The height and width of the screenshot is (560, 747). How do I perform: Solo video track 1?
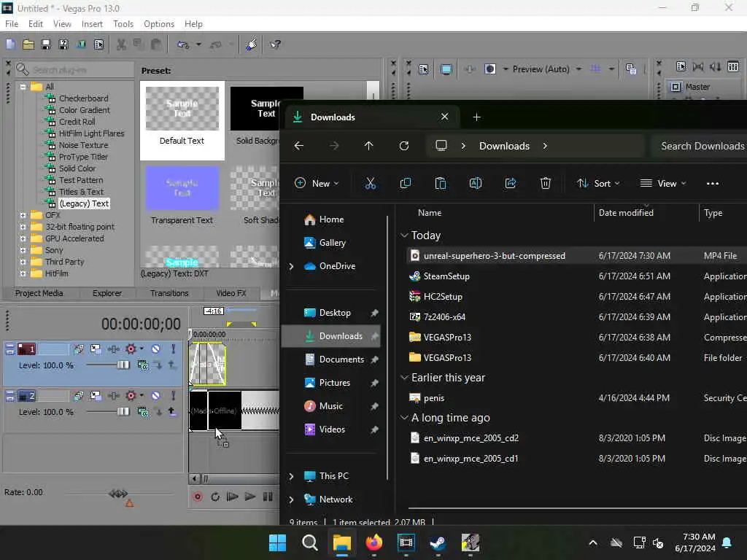point(173,349)
